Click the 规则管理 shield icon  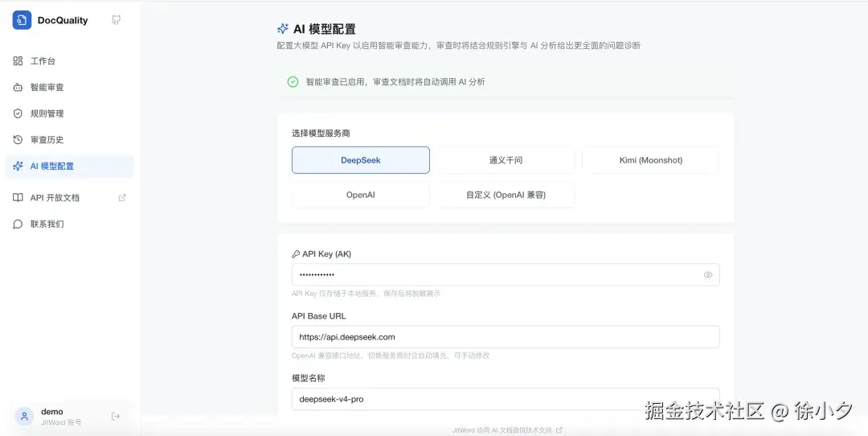[18, 113]
